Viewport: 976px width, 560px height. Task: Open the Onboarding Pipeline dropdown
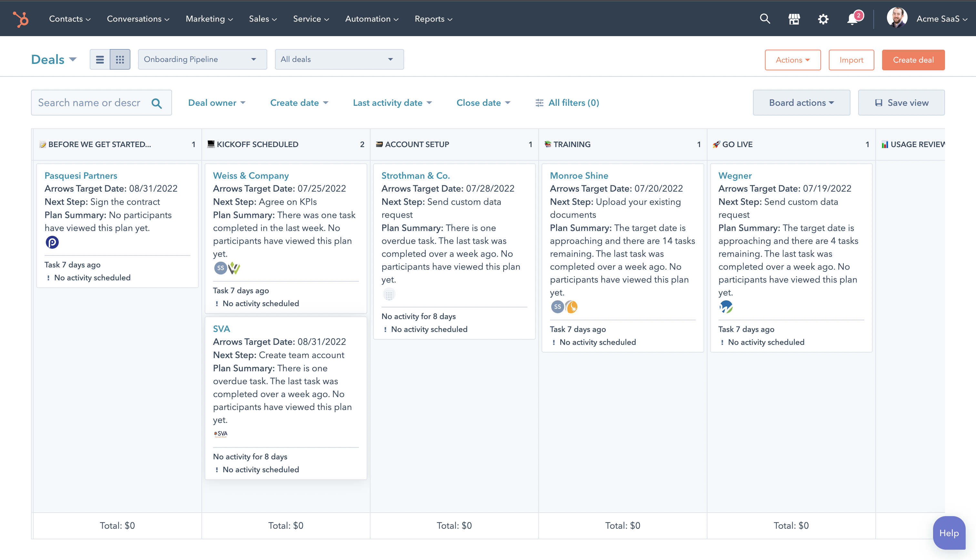[x=202, y=60]
